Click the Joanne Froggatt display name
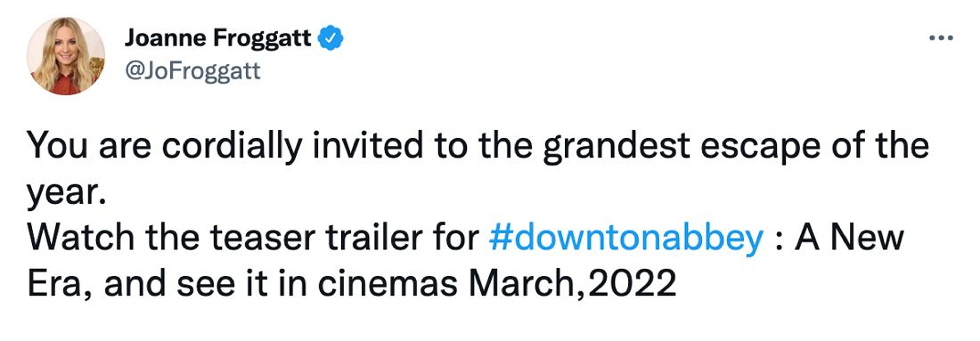The height and width of the screenshot is (341, 980). point(218,38)
